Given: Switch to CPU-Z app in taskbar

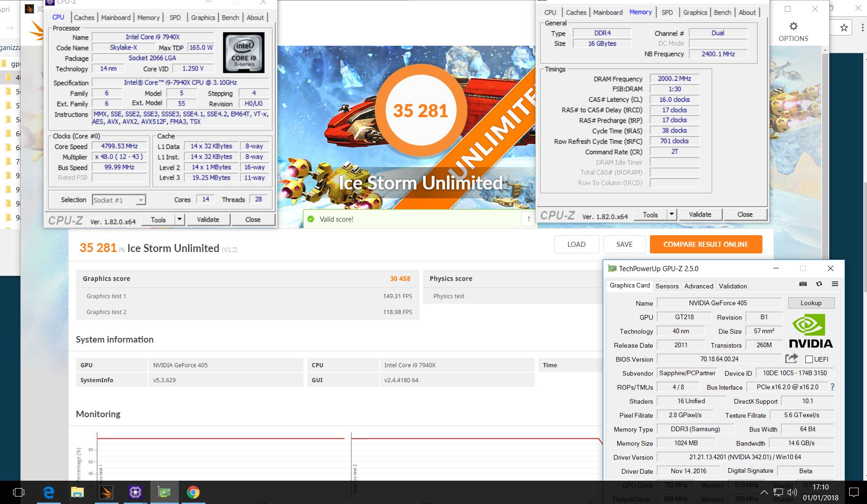Looking at the screenshot, I should click(135, 492).
